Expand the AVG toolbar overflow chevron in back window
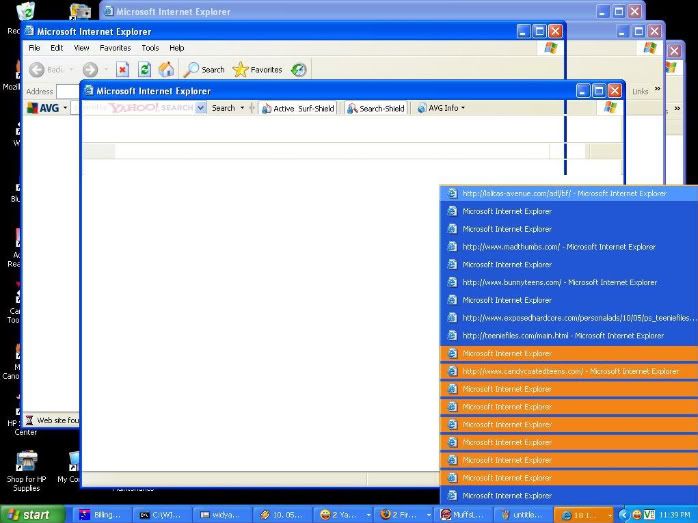This screenshot has width=698, height=523. [x=677, y=108]
